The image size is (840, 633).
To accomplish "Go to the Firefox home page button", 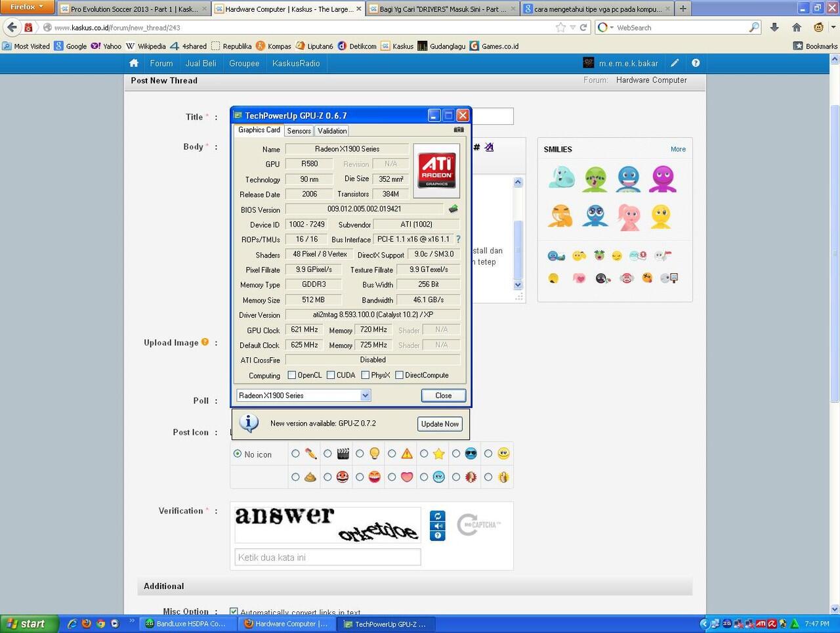I will pyautogui.click(x=797, y=28).
